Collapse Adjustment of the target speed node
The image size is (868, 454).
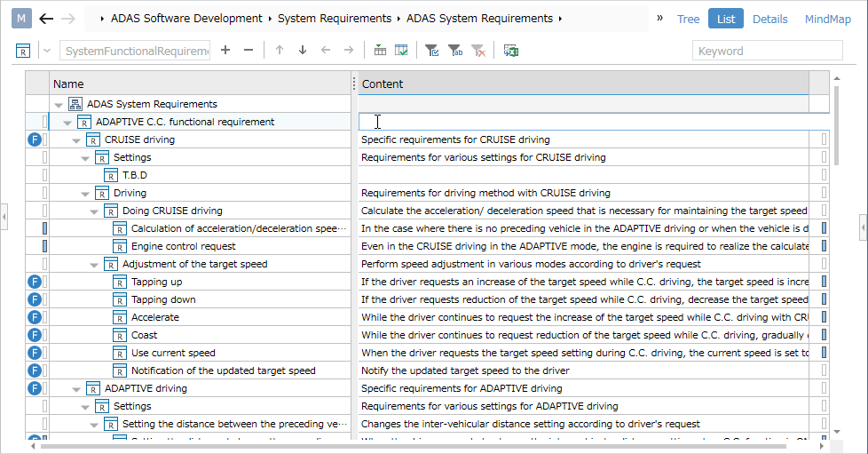click(94, 265)
